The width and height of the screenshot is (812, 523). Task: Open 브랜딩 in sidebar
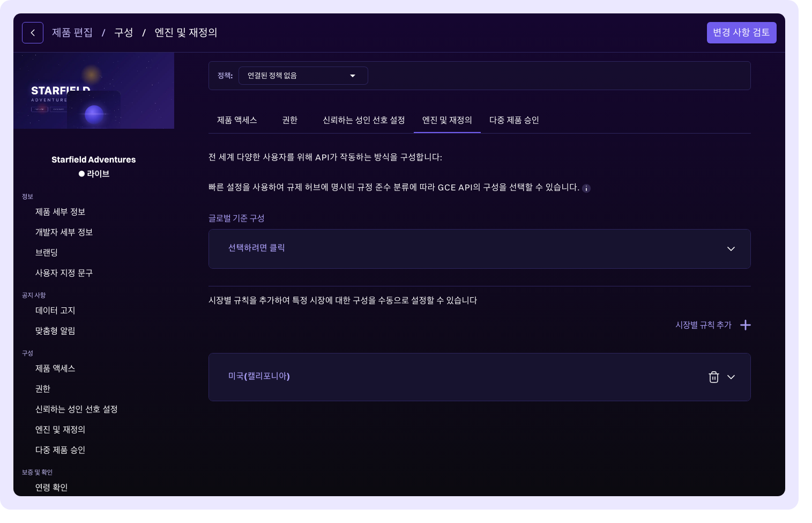pyautogui.click(x=47, y=253)
